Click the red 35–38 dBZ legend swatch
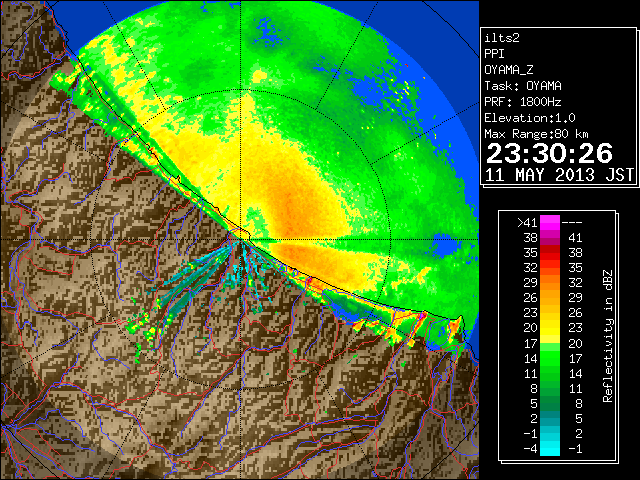The image size is (640, 480). (x=550, y=253)
